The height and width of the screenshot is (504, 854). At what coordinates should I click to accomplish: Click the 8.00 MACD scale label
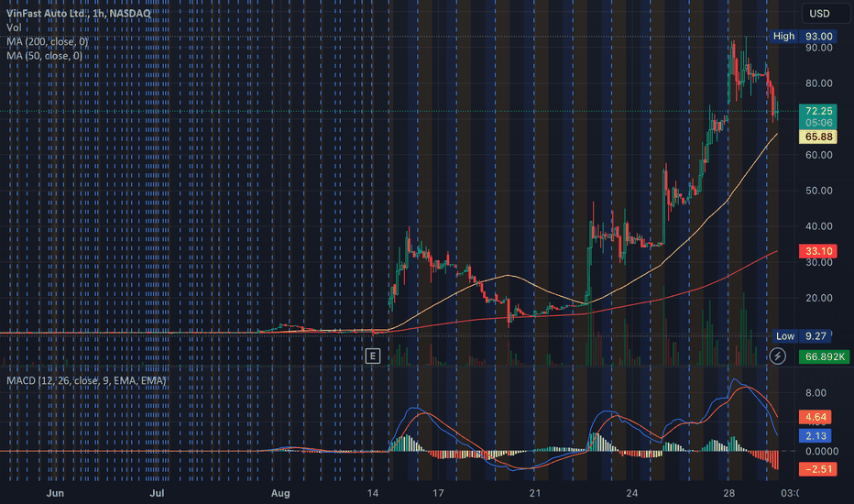point(816,393)
